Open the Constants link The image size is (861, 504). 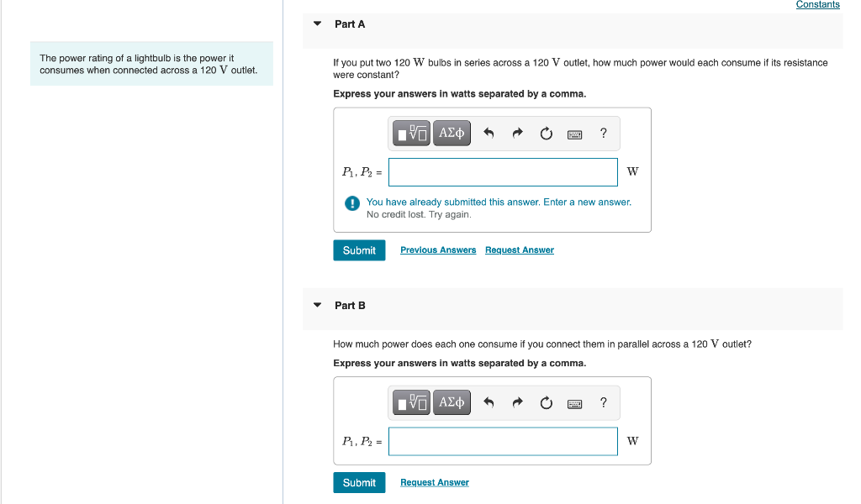tap(817, 4)
